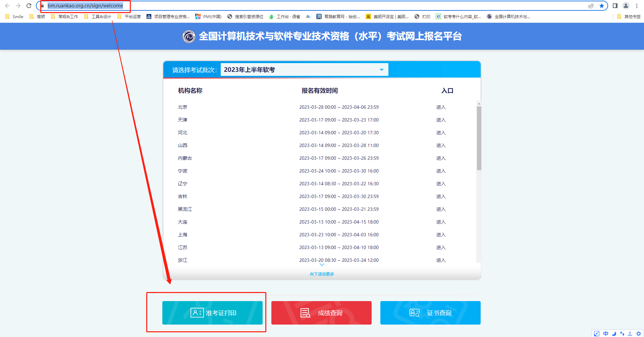Viewport: 644px width, 337px height.
Task: Open the 成绩查询 score query section
Action: tap(321, 312)
